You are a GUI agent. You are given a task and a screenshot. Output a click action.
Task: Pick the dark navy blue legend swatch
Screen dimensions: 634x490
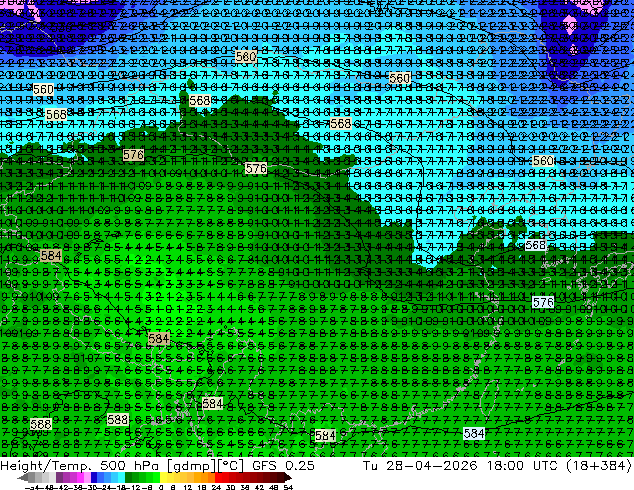94,478
